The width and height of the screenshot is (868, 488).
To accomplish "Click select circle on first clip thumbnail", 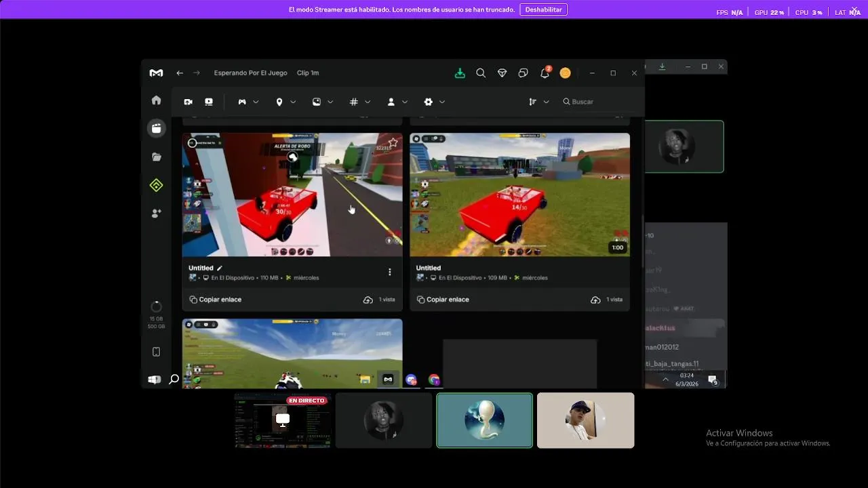I will [x=192, y=142].
